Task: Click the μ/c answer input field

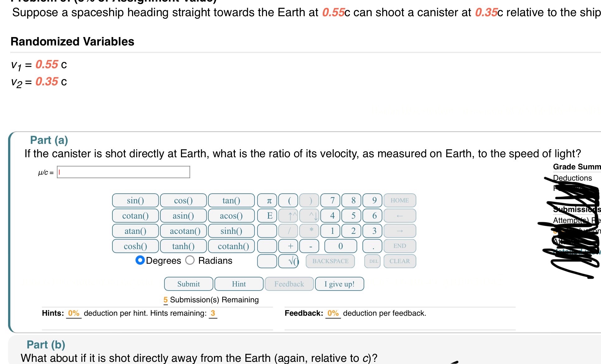Action: 123,172
